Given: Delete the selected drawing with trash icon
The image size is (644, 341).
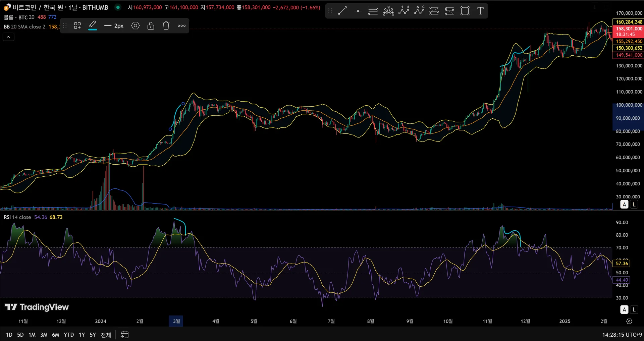Looking at the screenshot, I should point(166,26).
